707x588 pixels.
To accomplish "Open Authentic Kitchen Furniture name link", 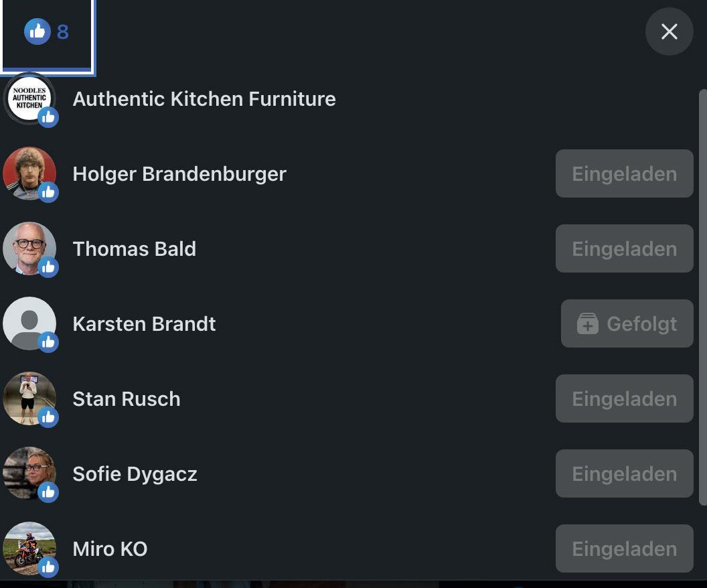I will tap(204, 99).
